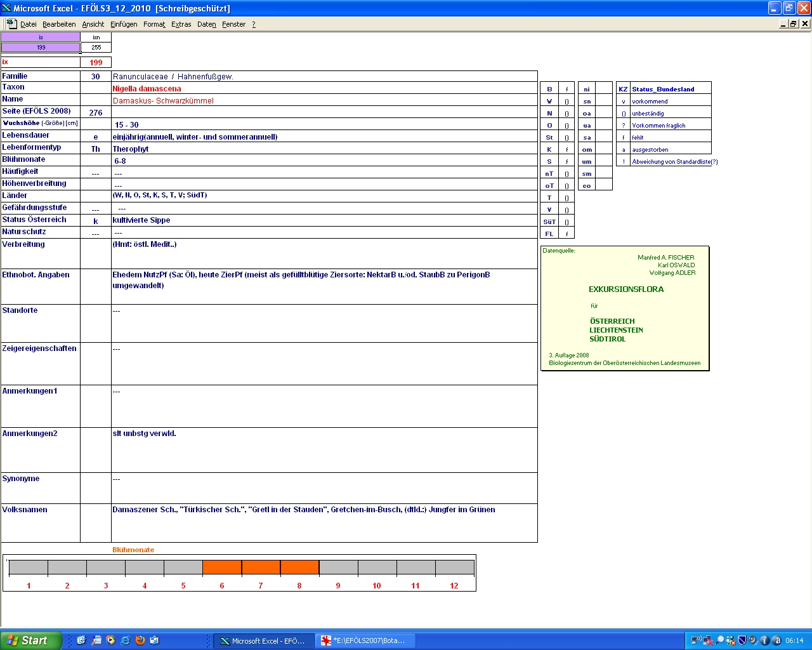Switch to the E:\EFÖLS2007 taskbar button
The width and height of the screenshot is (812, 650).
click(x=365, y=641)
